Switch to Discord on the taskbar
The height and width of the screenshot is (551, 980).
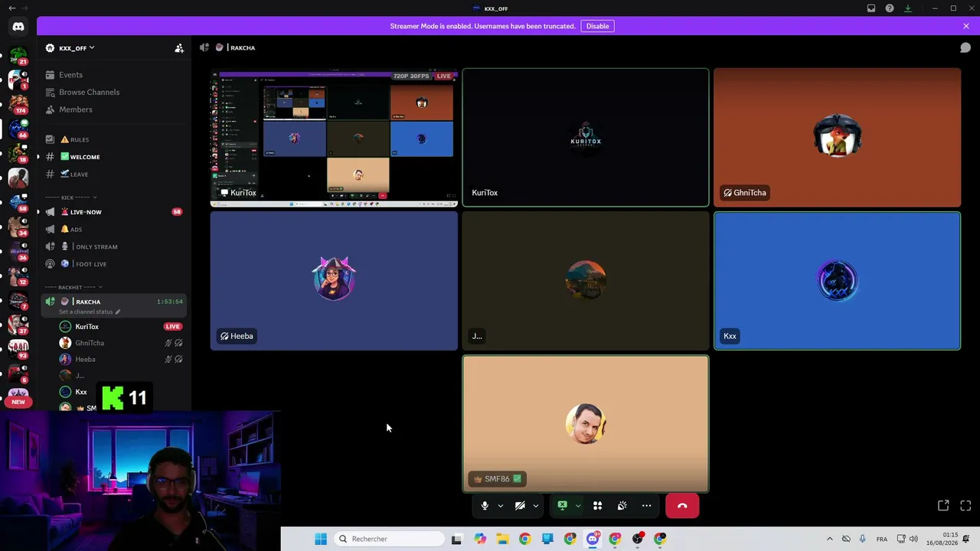pos(593,539)
